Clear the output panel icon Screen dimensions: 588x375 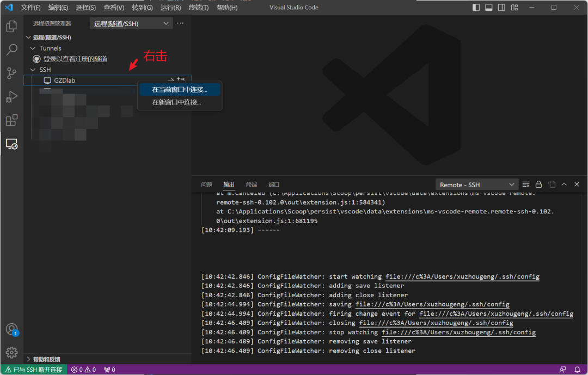point(526,185)
